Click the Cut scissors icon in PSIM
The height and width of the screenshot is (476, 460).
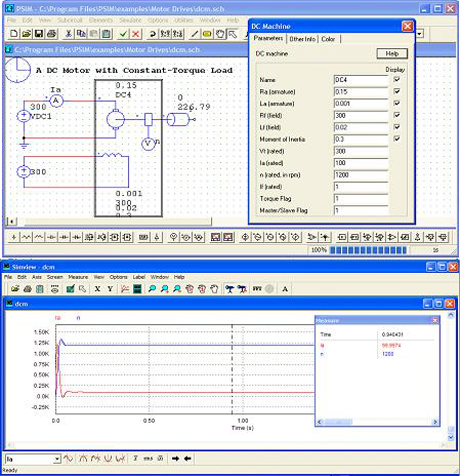tap(68, 33)
